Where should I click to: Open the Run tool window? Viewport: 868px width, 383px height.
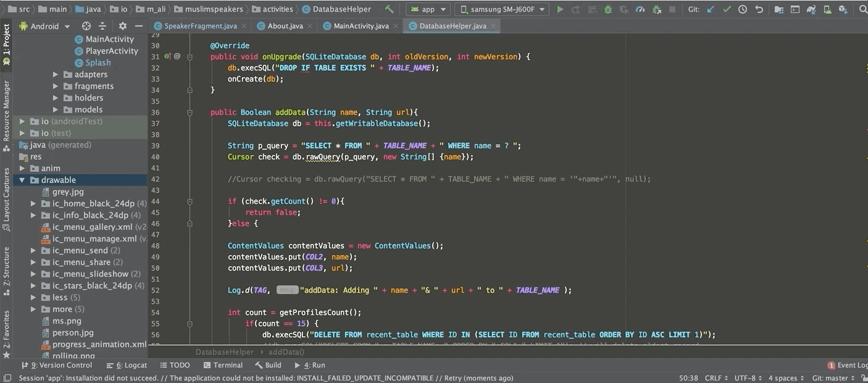point(310,365)
